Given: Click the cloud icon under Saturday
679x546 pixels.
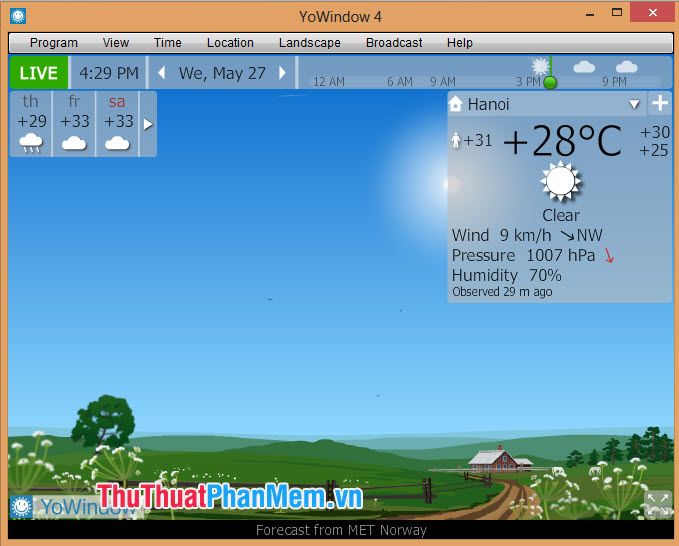Looking at the screenshot, I should 117,143.
